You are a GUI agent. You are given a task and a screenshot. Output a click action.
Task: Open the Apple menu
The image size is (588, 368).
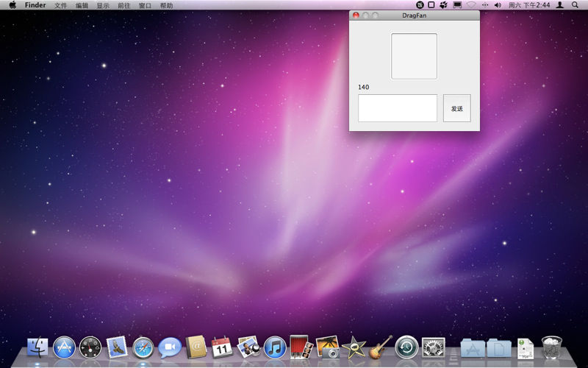(x=12, y=5)
